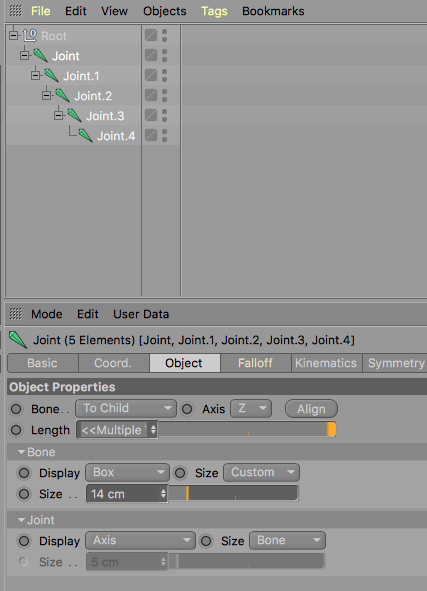Toggle the Bone animation radio circle
Screen dimensions: 427x591
(16, 409)
